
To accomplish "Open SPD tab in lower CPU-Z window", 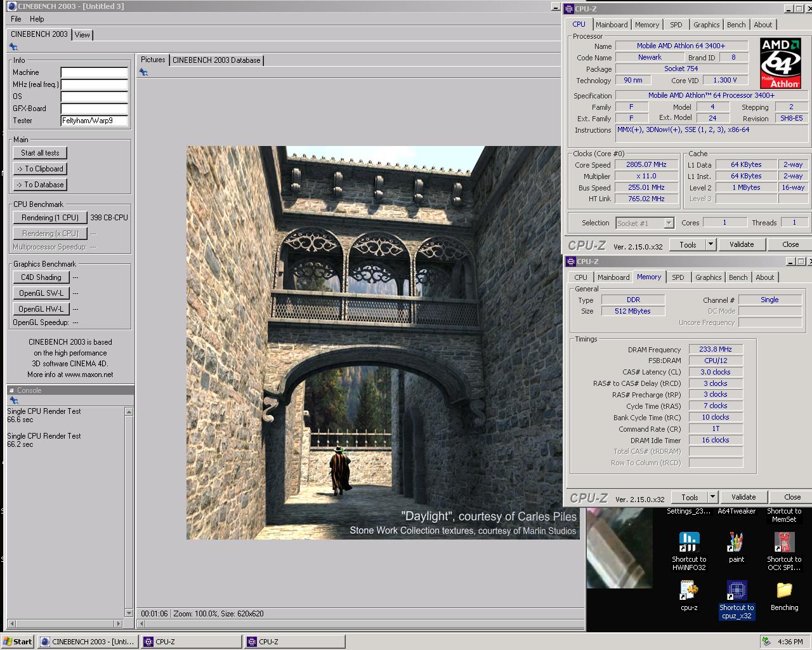I will tap(678, 277).
